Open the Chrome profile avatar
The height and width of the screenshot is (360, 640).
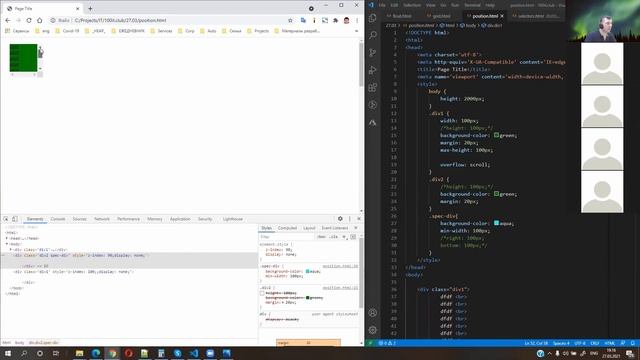click(x=347, y=20)
